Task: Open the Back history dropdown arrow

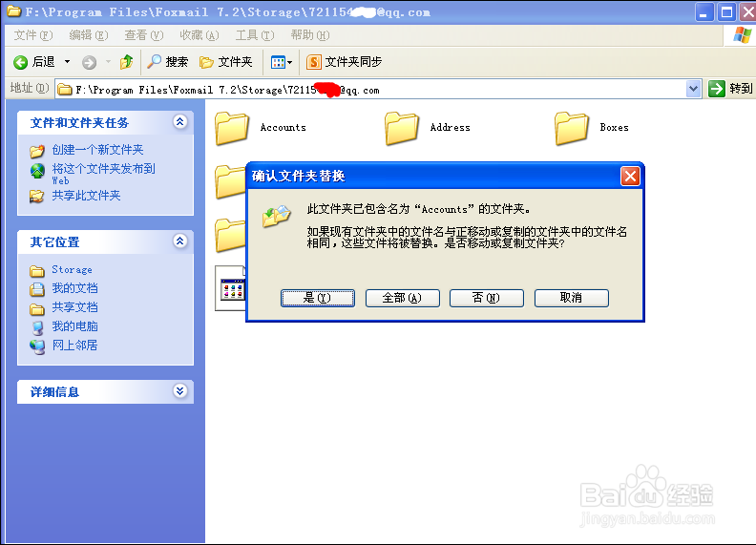Action: (x=68, y=62)
